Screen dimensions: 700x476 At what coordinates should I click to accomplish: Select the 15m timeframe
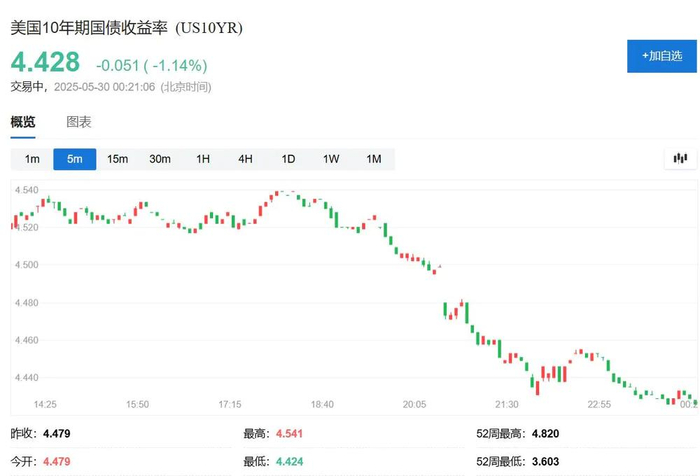pos(118,159)
